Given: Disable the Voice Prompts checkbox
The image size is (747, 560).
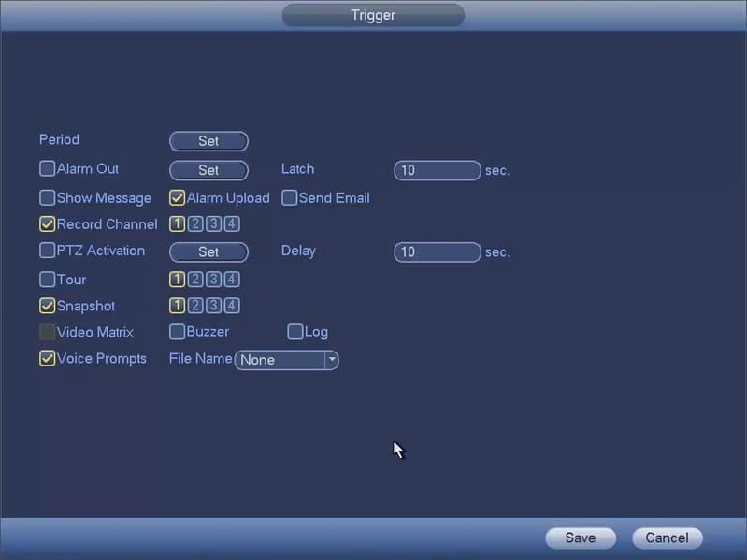Looking at the screenshot, I should (47, 359).
